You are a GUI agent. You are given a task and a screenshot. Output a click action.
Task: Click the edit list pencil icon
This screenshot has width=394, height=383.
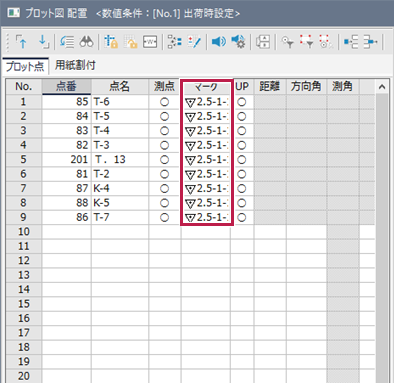click(x=194, y=42)
